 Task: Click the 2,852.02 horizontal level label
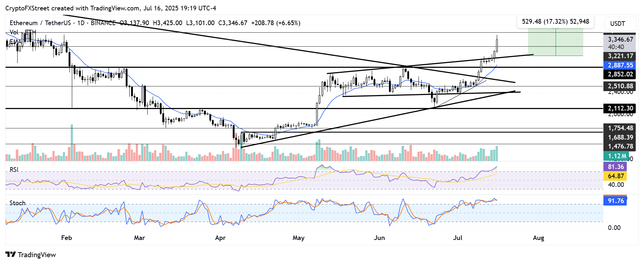(620, 74)
